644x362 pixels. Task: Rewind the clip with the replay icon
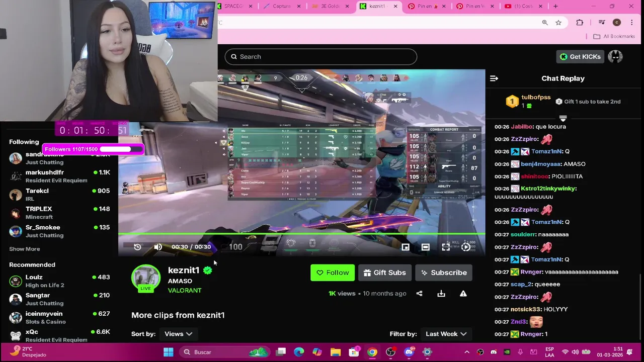(x=137, y=247)
